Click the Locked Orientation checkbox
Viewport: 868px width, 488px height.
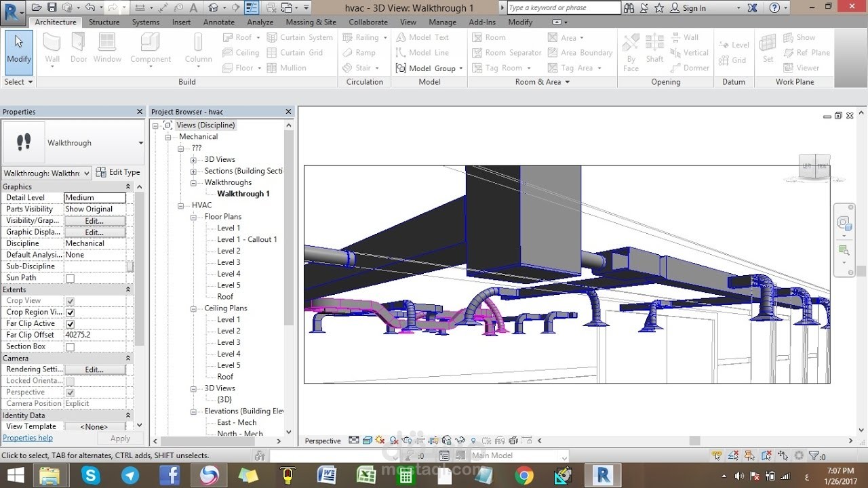tap(70, 381)
